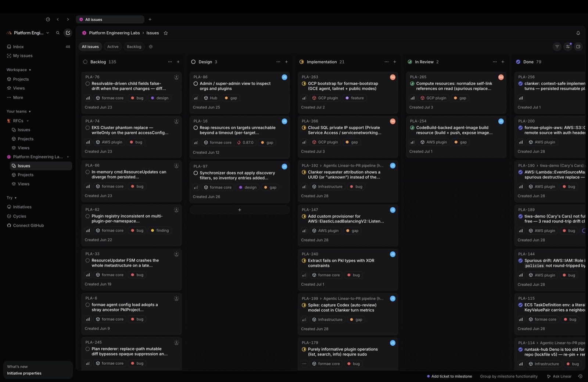Collapse the Workspace section

[x=19, y=70]
